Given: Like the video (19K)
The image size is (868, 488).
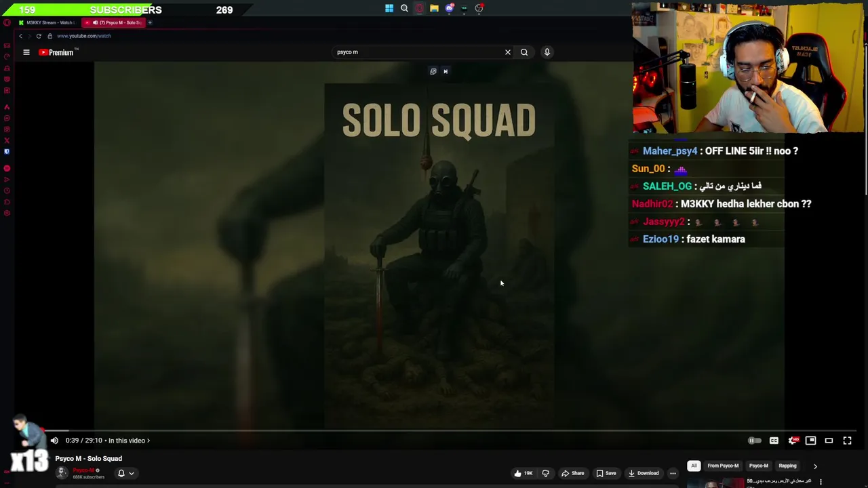Looking at the screenshot, I should click(523, 473).
